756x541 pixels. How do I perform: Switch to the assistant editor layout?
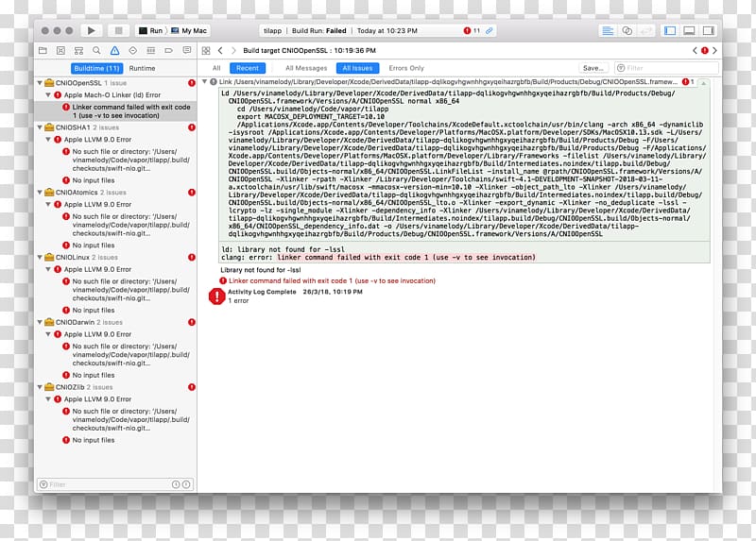pos(627,30)
